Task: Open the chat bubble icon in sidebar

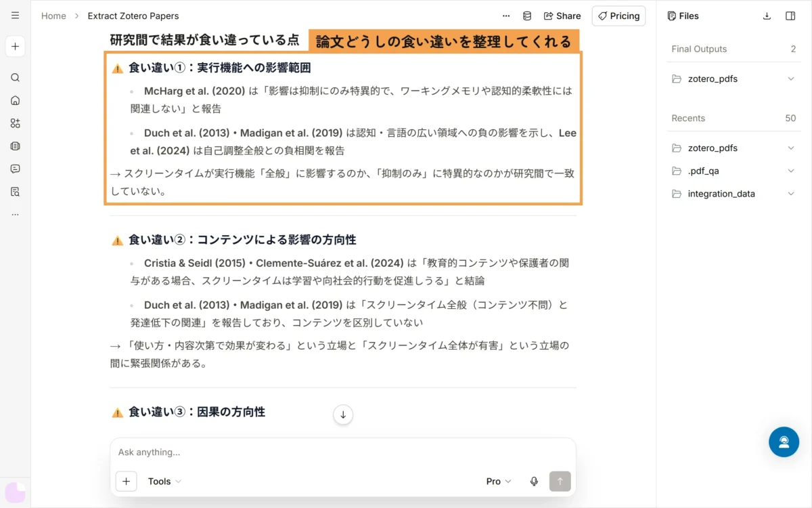Action: pos(15,169)
